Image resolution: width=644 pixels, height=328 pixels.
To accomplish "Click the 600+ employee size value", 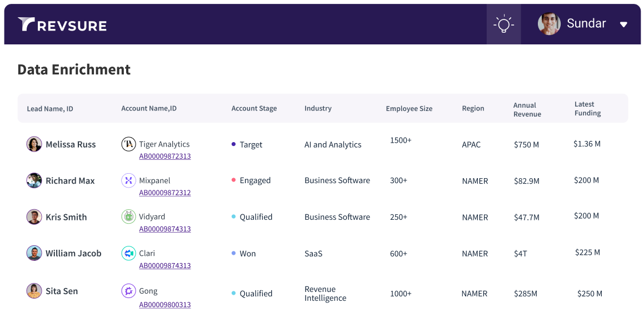I will pyautogui.click(x=398, y=254).
